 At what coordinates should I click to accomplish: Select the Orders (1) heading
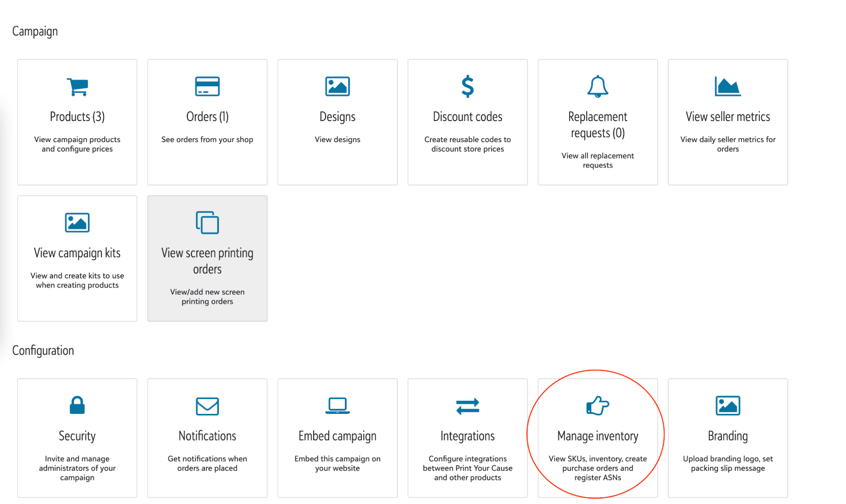pyautogui.click(x=207, y=116)
